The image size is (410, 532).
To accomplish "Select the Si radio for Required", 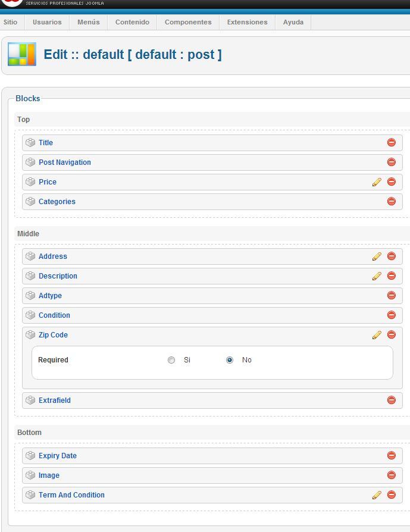I will (171, 360).
